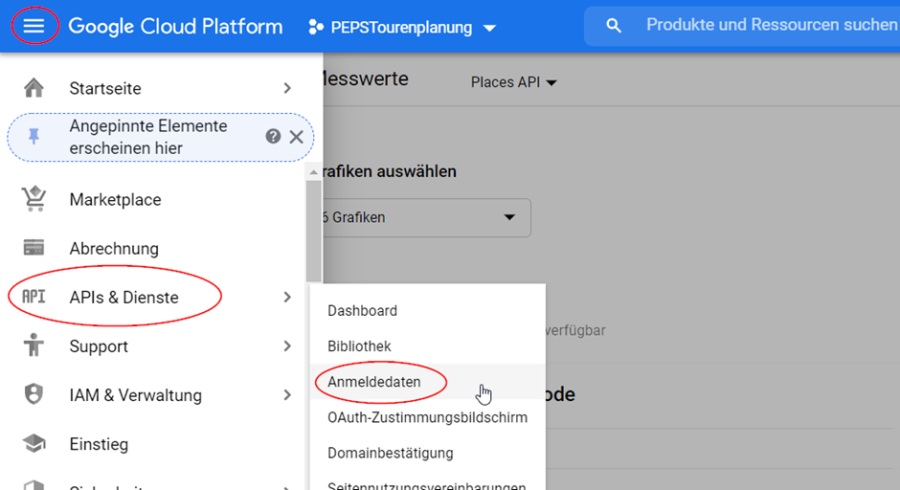Open the PEPSTourenplanung project selector
The width and height of the screenshot is (900, 490).
click(402, 27)
